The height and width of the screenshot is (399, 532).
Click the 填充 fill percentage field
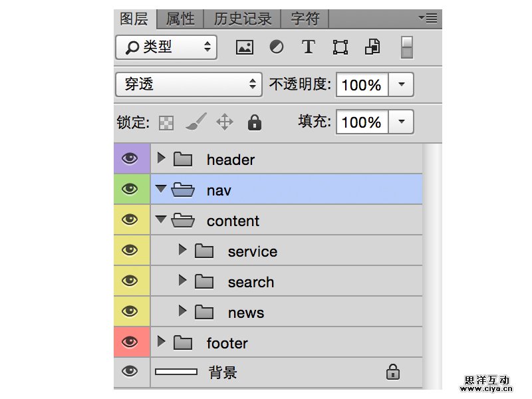361,122
